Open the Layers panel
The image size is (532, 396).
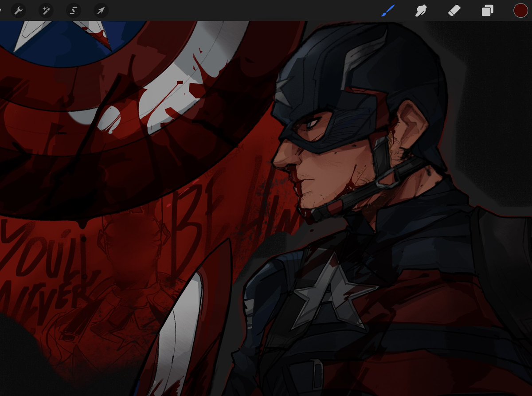(487, 10)
